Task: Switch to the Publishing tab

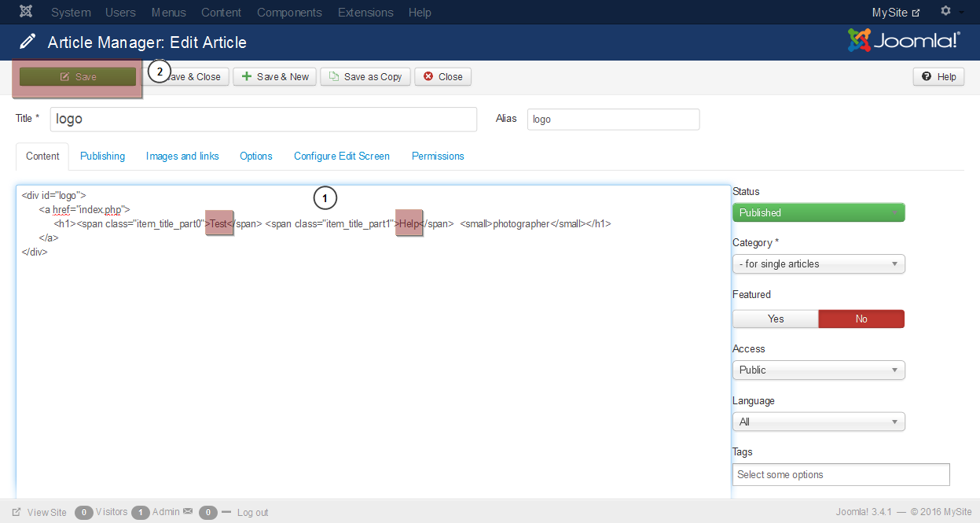Action: point(102,156)
